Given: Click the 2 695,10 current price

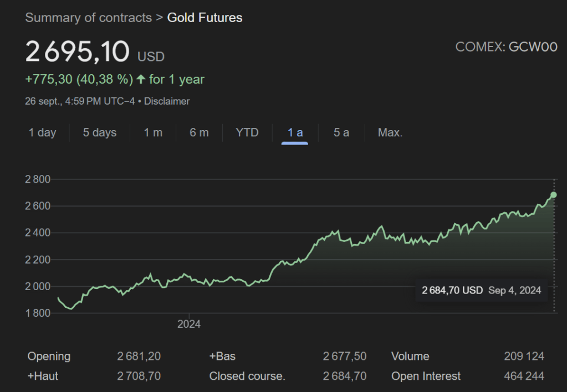Looking at the screenshot, I should (78, 52).
